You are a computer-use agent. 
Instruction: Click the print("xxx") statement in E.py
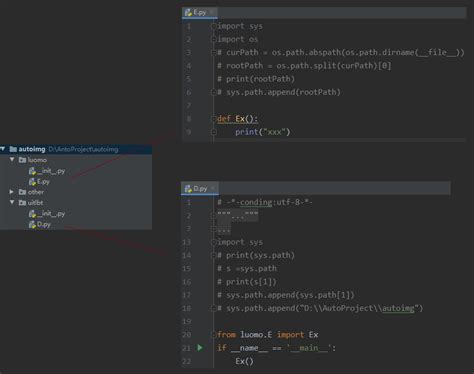(x=263, y=132)
